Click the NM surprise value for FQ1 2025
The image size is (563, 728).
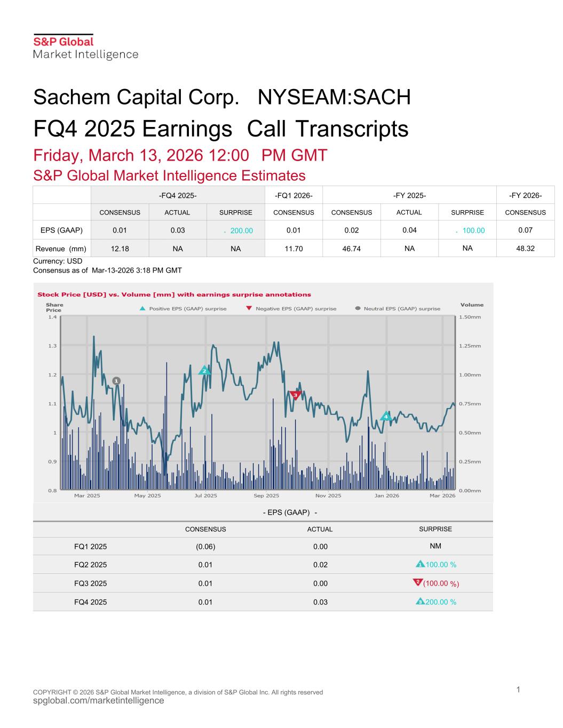coord(435,546)
